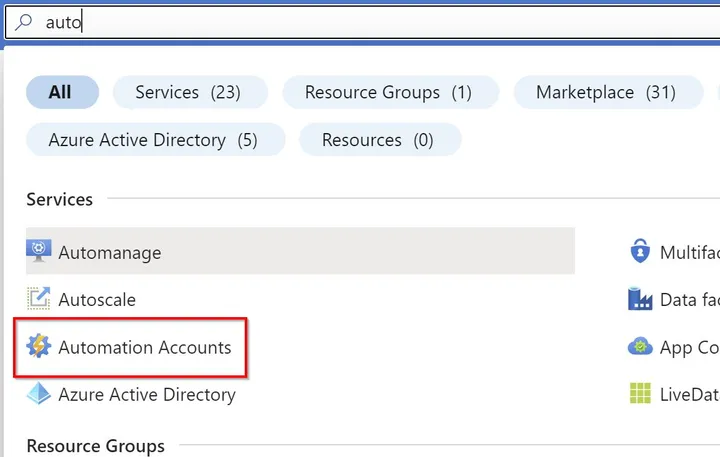Click in the search box containing 'auto'
The image size is (720, 457).
[363, 22]
